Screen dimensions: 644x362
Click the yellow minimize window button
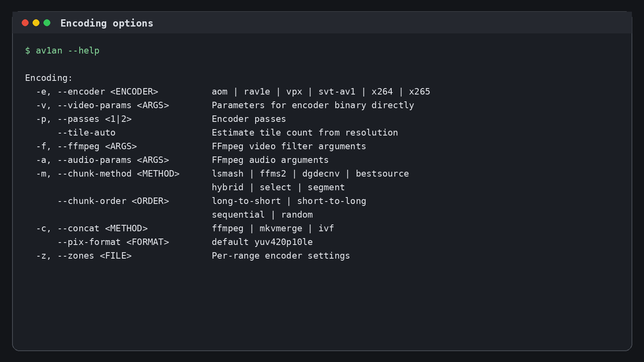pyautogui.click(x=36, y=23)
